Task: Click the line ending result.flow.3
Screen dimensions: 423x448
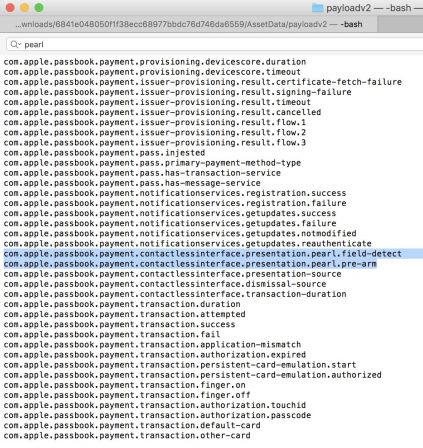Action: pos(155,143)
